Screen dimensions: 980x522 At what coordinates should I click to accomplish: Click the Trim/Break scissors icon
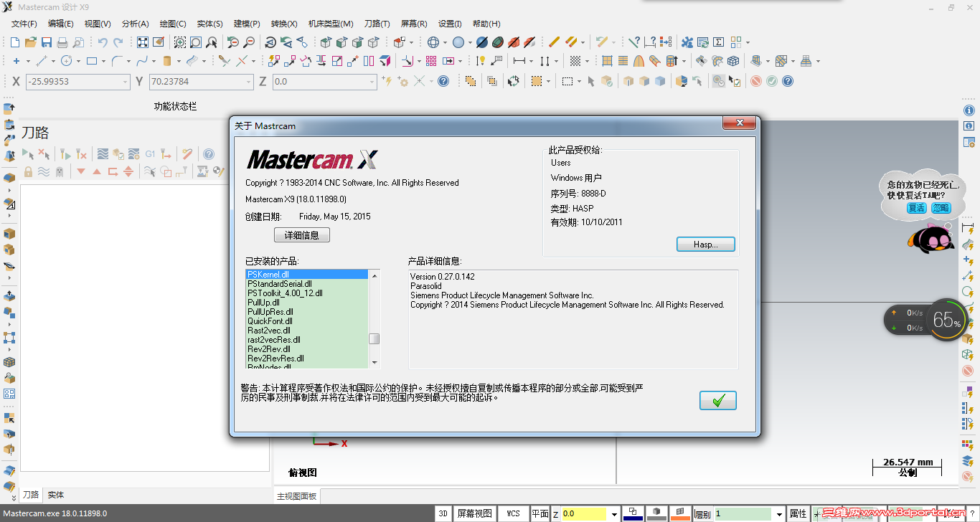click(225, 61)
